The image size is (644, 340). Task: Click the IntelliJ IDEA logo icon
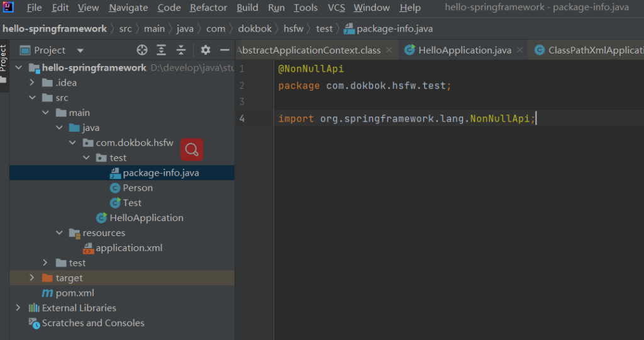8,7
